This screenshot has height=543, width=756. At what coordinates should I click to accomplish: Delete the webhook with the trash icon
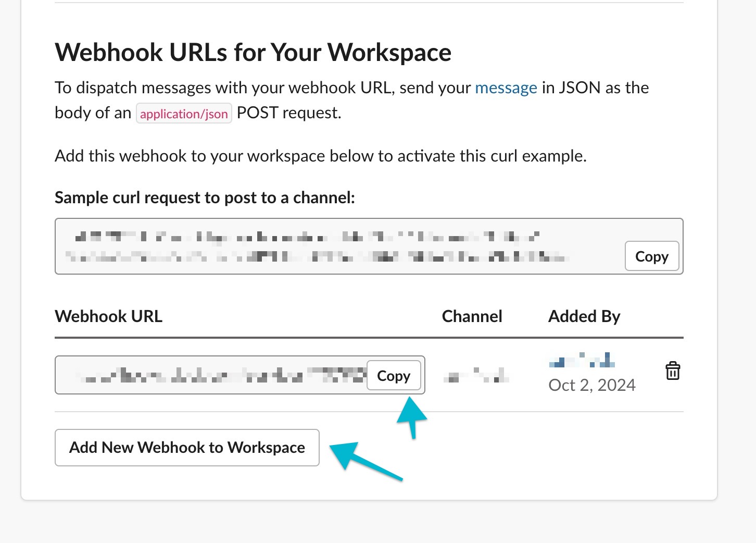pyautogui.click(x=673, y=371)
